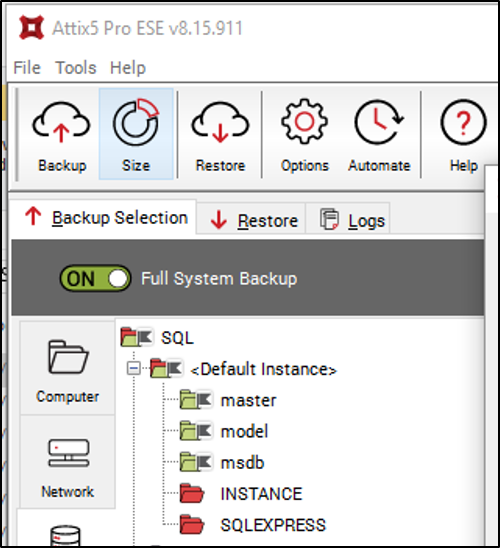Open the Tools menu
The width and height of the screenshot is (500, 548).
[76, 67]
